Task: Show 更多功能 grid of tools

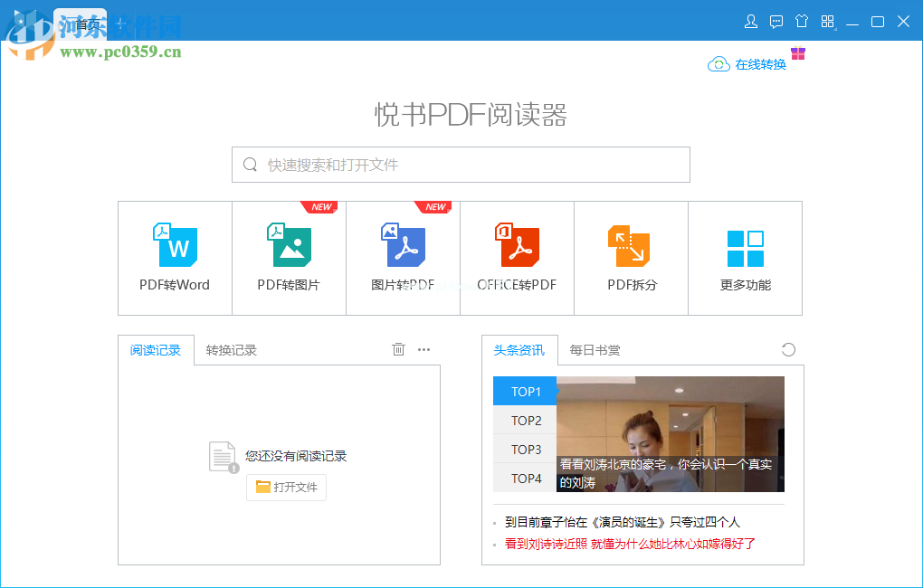Action: (x=746, y=258)
